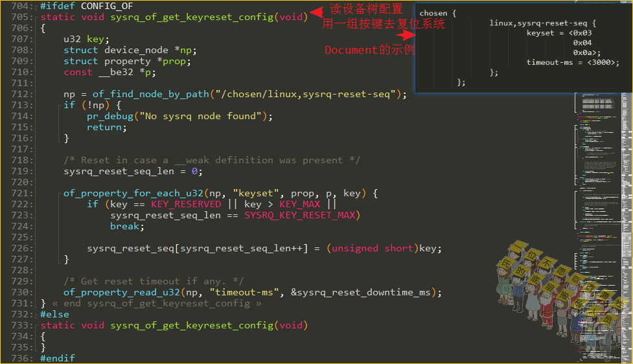633x364 pixels.
Task: Click the SYSRQ_KEY_RESET_MAX constant
Action: click(299, 215)
